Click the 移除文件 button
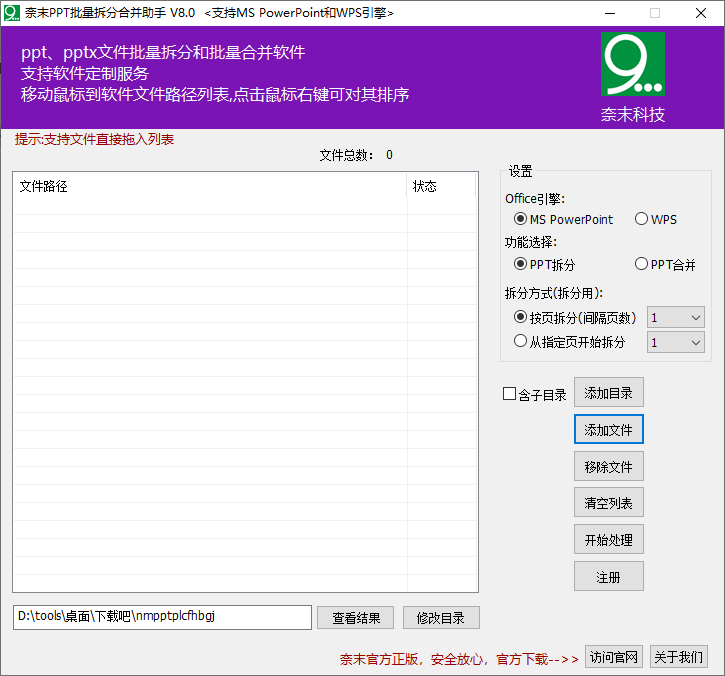 coord(608,467)
